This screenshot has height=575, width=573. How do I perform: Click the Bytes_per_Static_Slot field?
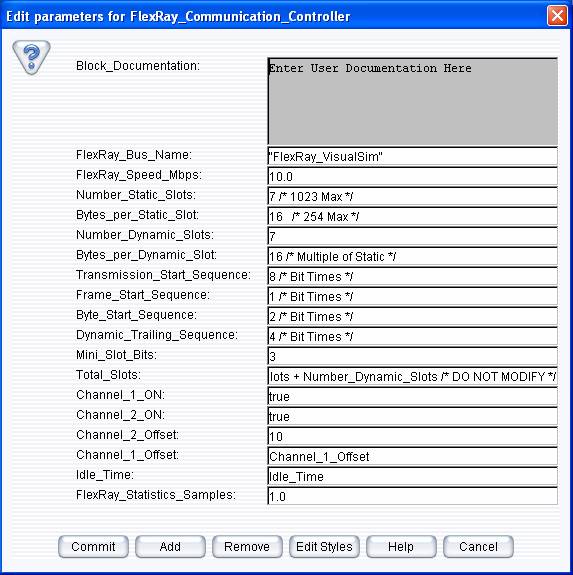[x=413, y=216]
